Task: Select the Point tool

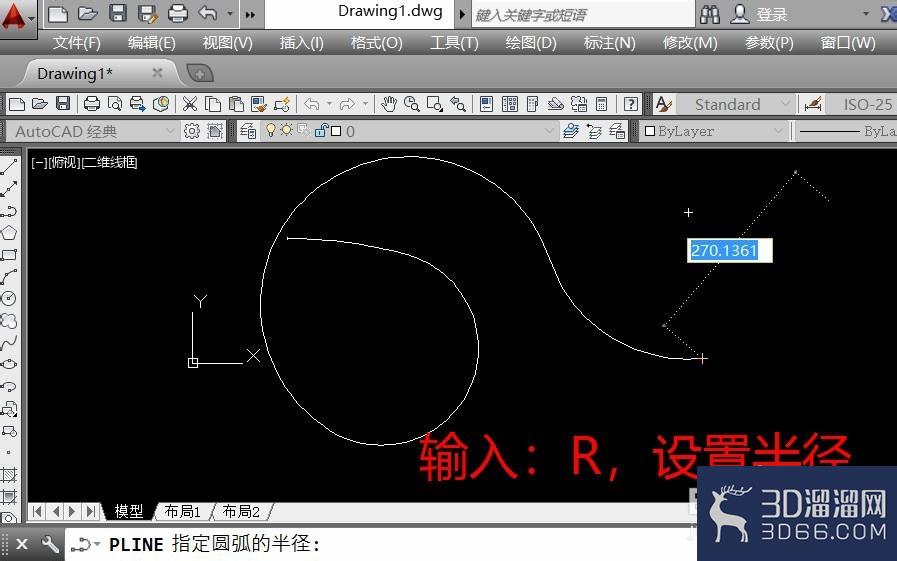Action: coord(9,452)
